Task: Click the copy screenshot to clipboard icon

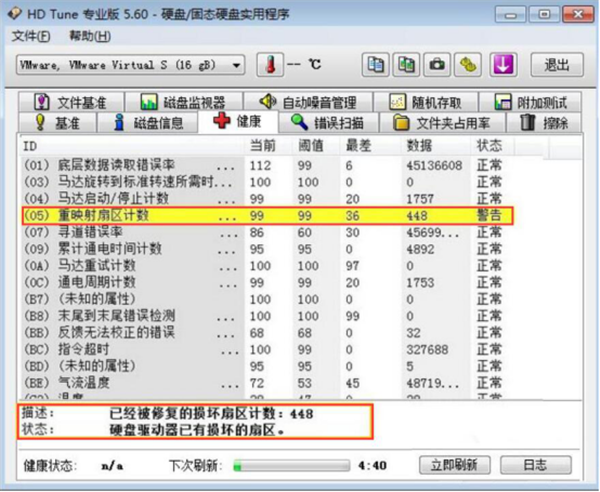Action: 406,65
